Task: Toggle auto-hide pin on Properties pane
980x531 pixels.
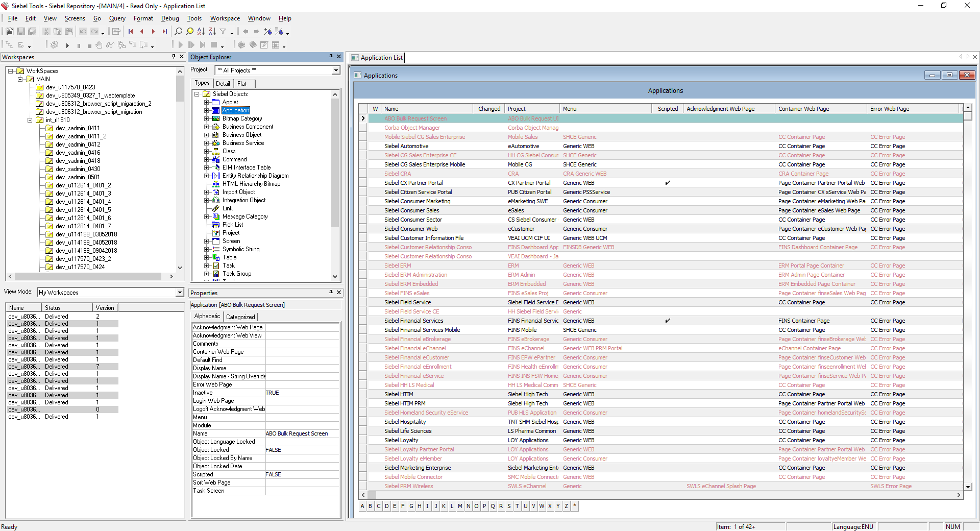Action: coord(331,293)
